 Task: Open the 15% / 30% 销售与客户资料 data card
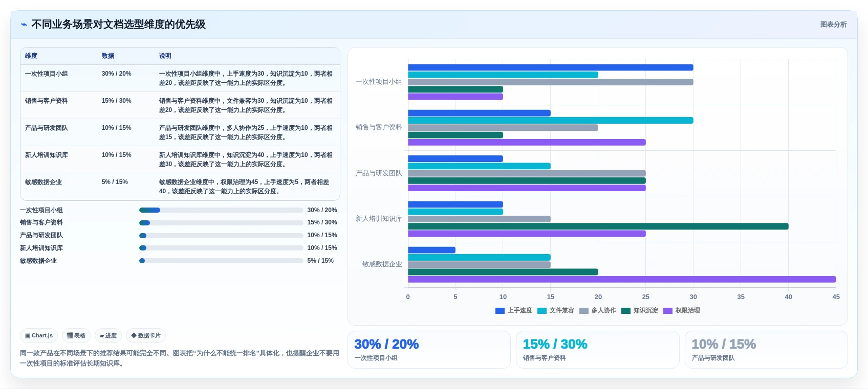click(x=597, y=350)
